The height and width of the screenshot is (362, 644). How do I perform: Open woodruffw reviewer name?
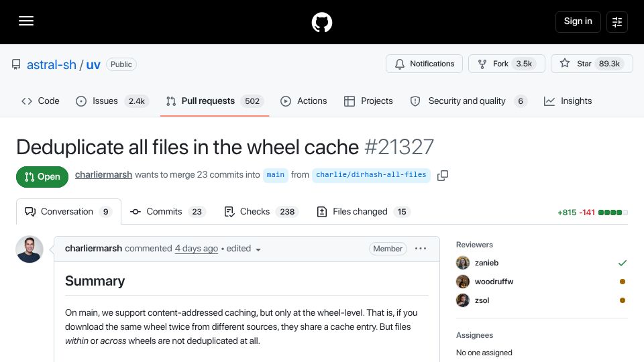(494, 282)
